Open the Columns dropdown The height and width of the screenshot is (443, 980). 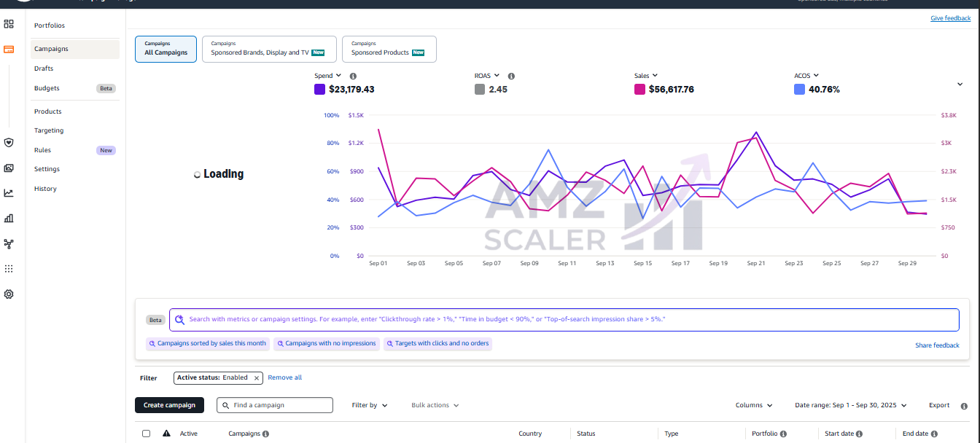pos(754,405)
